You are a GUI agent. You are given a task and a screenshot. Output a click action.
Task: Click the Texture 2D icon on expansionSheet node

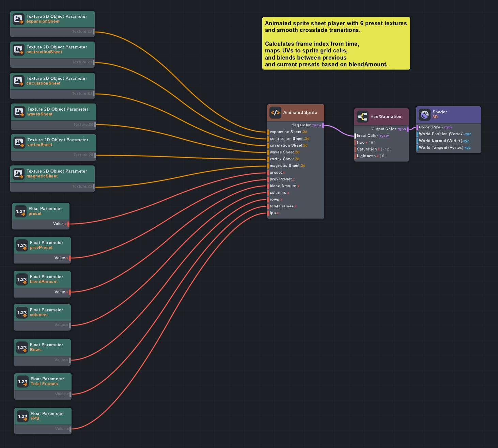(x=18, y=19)
